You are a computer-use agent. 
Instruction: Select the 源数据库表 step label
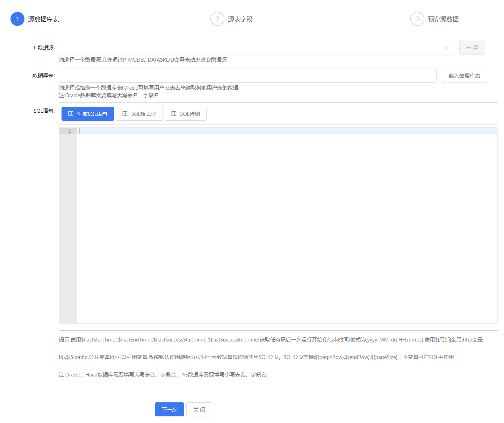click(43, 19)
